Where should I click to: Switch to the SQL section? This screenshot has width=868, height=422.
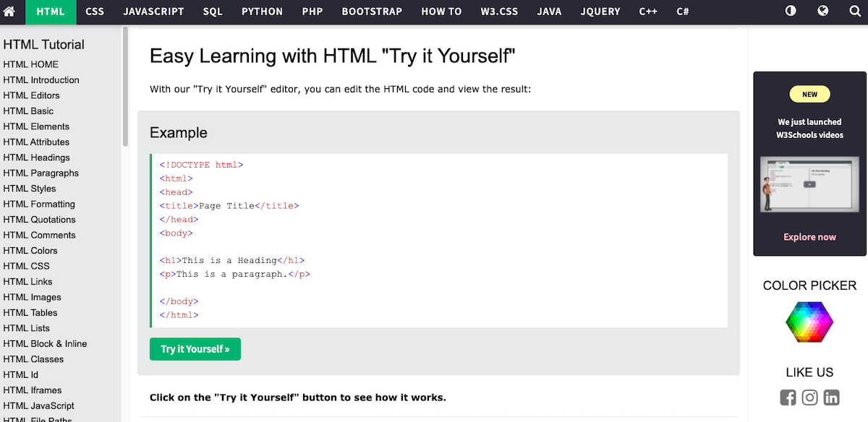click(212, 12)
